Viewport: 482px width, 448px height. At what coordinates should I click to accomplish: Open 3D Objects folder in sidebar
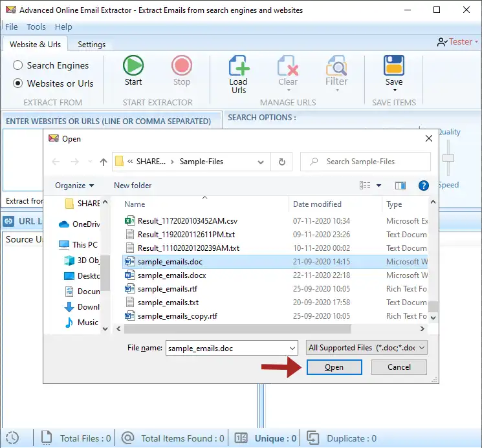[82, 261]
